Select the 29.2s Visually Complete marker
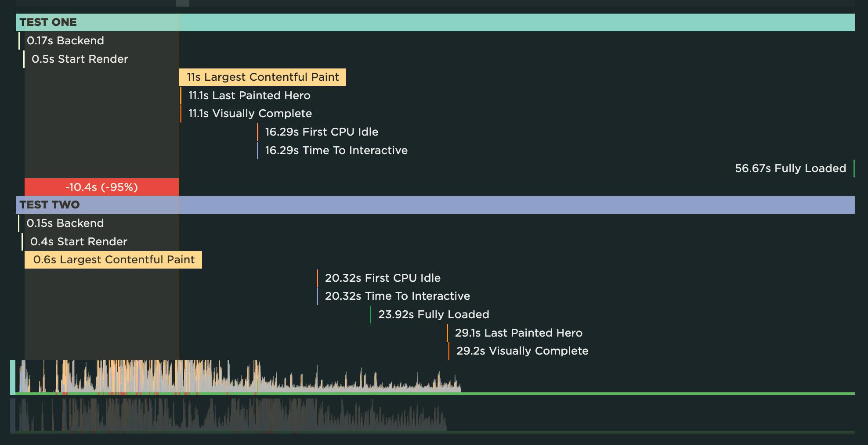Viewport: 868px width, 445px height. click(522, 351)
